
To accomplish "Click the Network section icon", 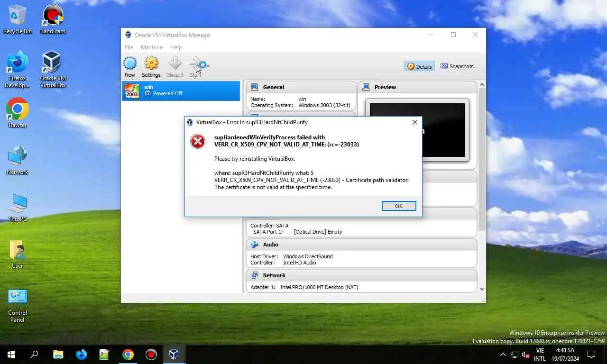I will click(255, 275).
